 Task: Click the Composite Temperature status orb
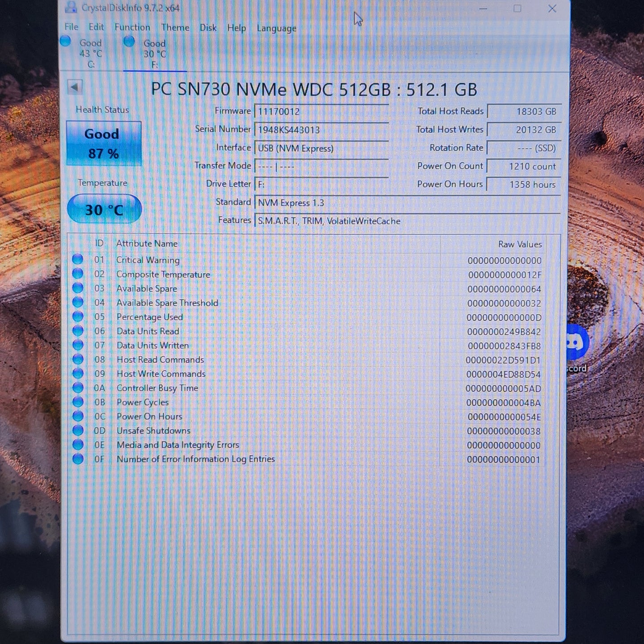(x=78, y=273)
